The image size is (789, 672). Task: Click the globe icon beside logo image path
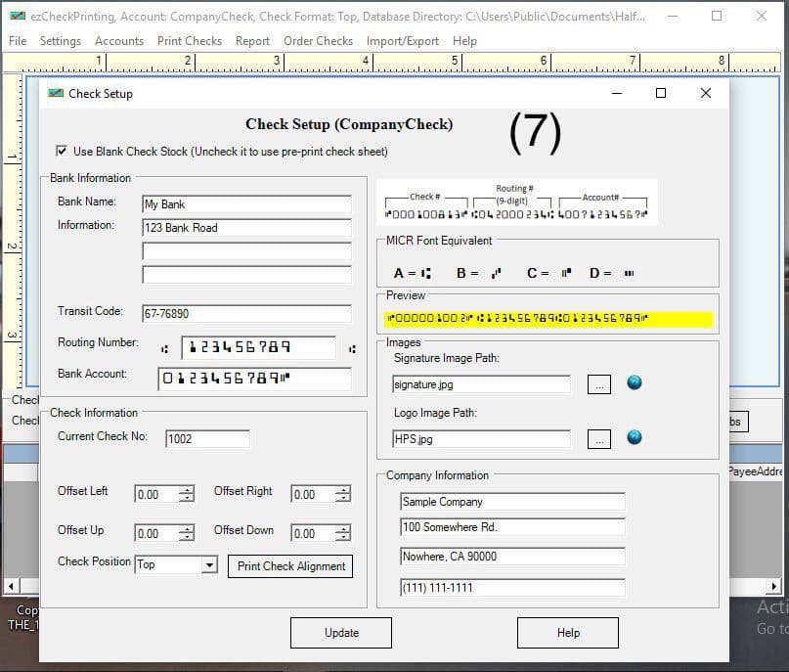pos(635,438)
